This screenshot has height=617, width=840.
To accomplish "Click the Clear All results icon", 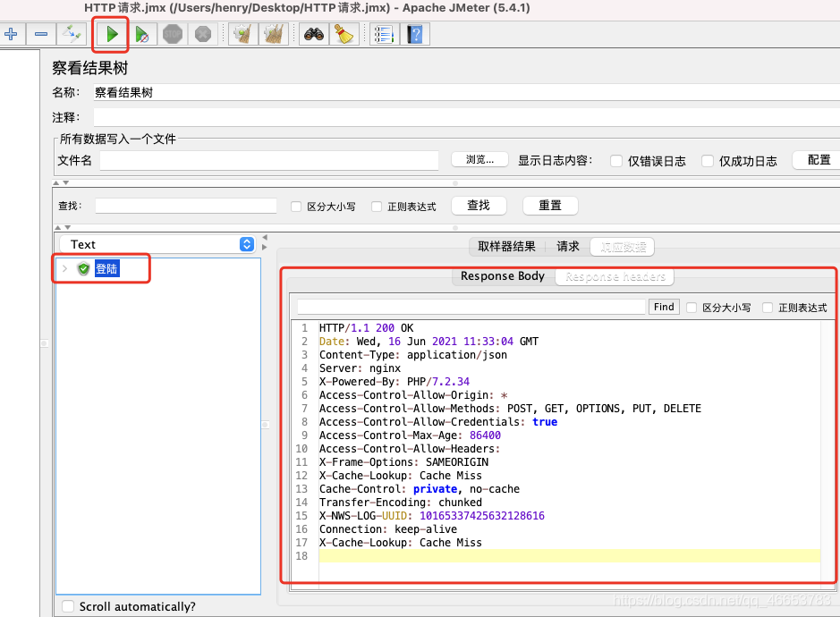I will 273,34.
